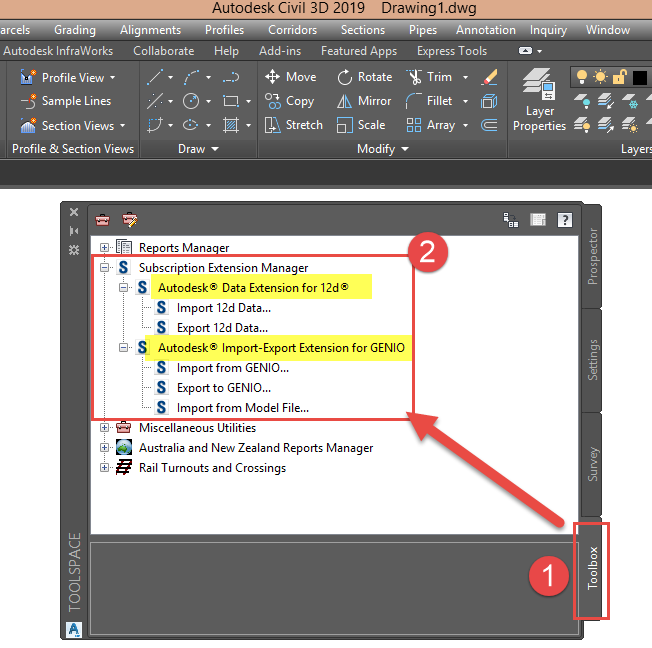Viewport: 652px width, 648px height.
Task: Click the Toolspace panel display icon
Action: (538, 220)
